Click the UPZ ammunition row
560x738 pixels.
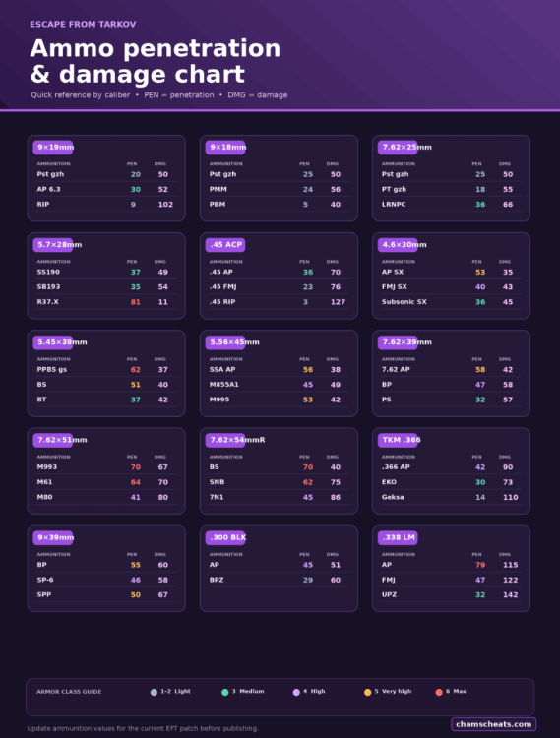point(451,594)
